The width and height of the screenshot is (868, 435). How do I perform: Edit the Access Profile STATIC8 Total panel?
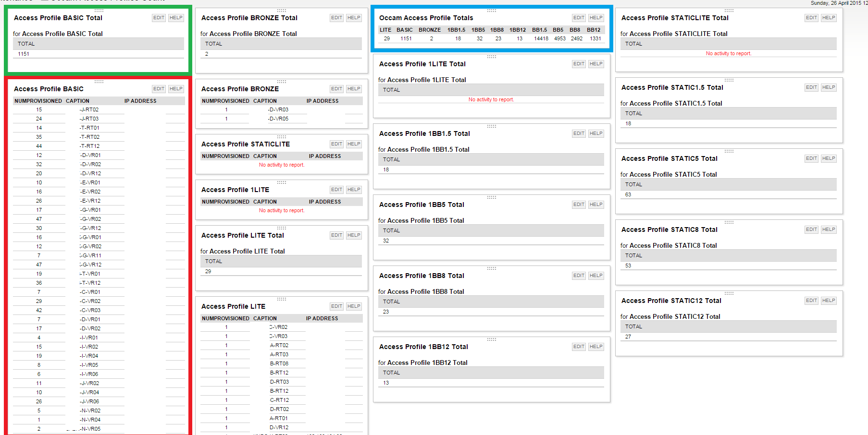click(812, 230)
